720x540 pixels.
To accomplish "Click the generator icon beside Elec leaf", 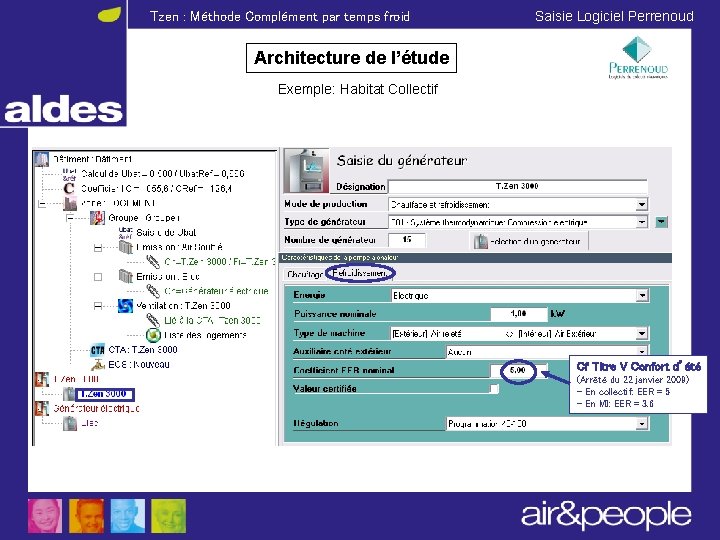I will [70, 423].
